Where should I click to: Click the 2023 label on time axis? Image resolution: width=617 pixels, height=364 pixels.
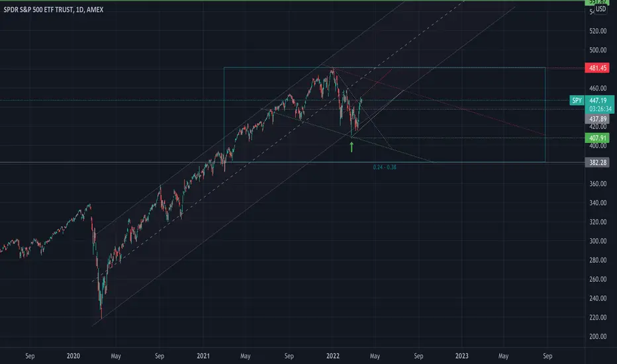(462, 356)
